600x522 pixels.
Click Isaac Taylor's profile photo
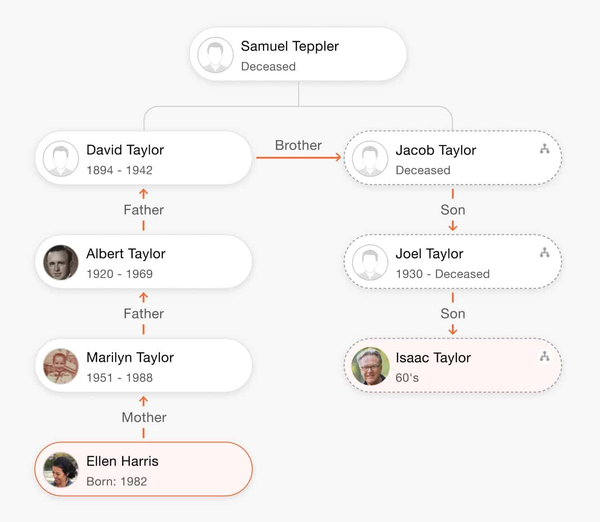[370, 366]
